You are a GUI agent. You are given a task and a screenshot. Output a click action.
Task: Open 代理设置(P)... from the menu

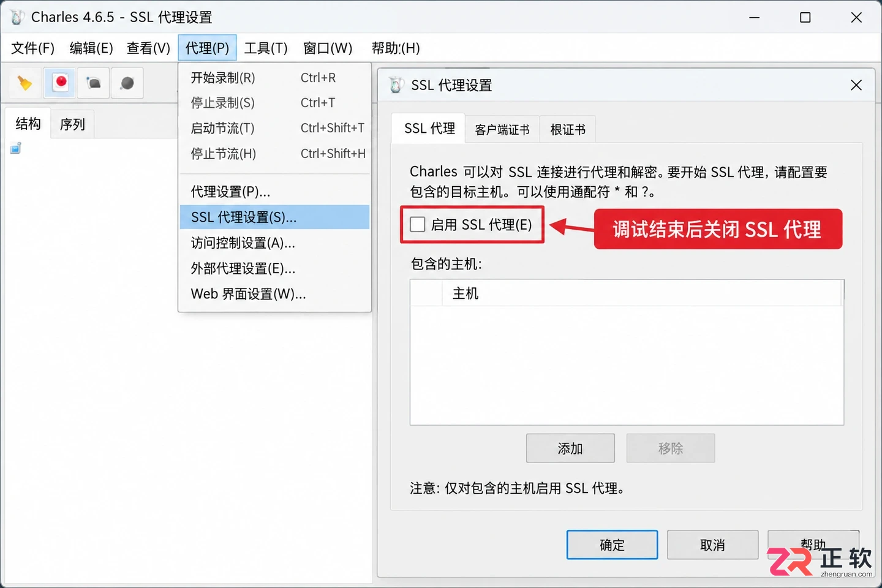pos(275,192)
